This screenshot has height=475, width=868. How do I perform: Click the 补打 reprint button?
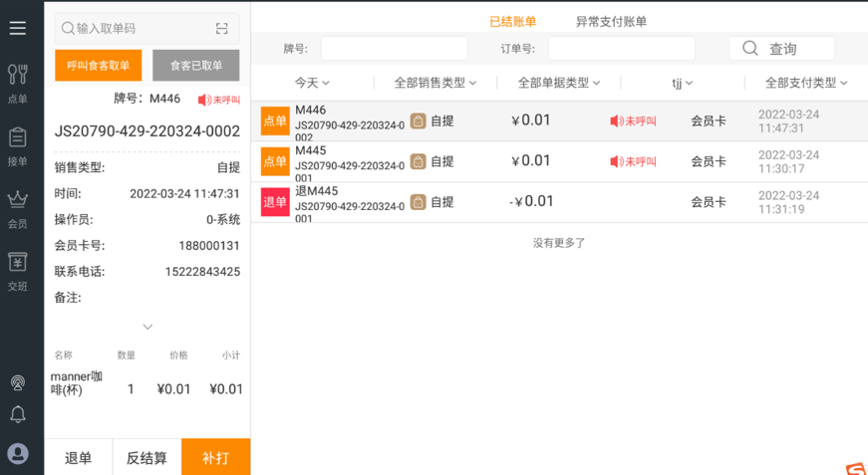pyautogui.click(x=216, y=457)
